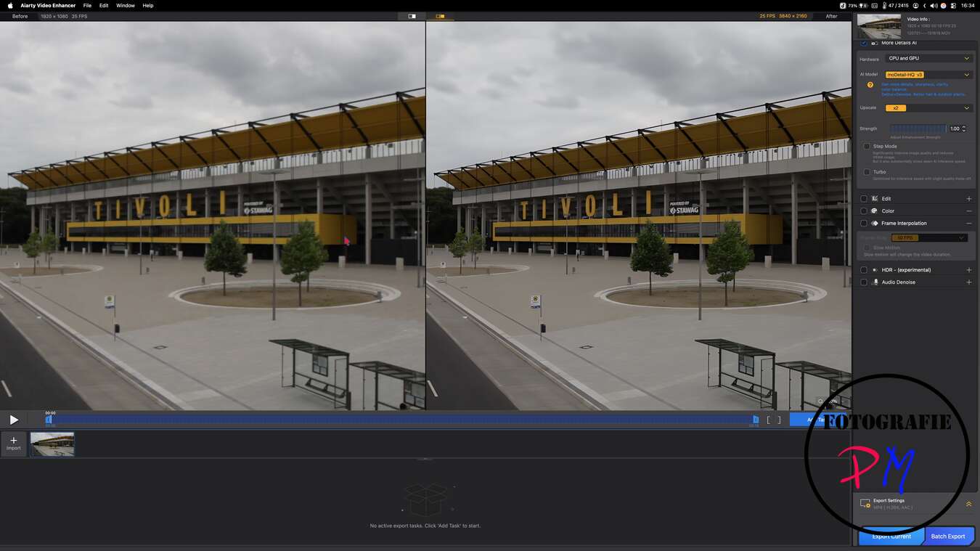980x551 pixels.
Task: Set the trim start bracket marker
Action: click(x=769, y=420)
